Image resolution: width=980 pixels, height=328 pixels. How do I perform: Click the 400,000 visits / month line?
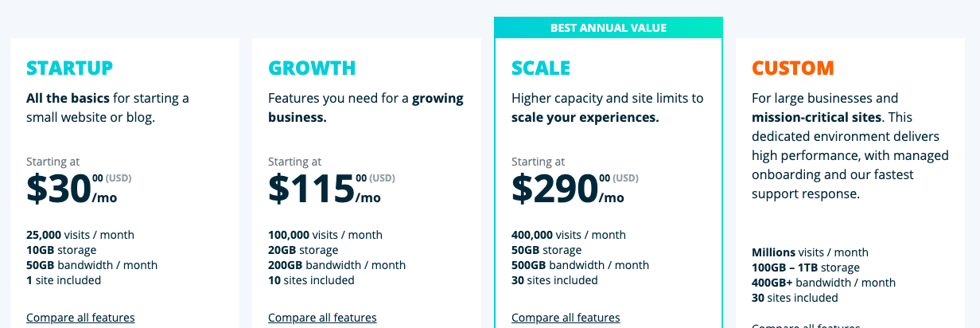569,235
